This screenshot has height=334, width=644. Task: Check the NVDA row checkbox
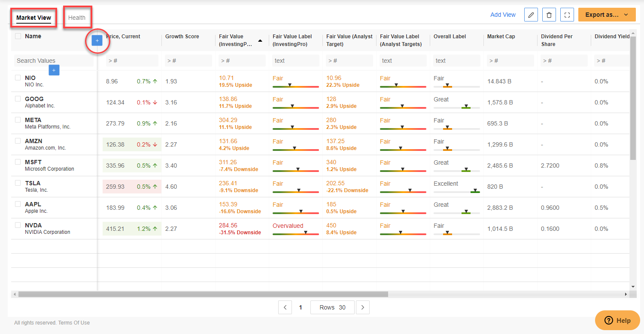(18, 225)
